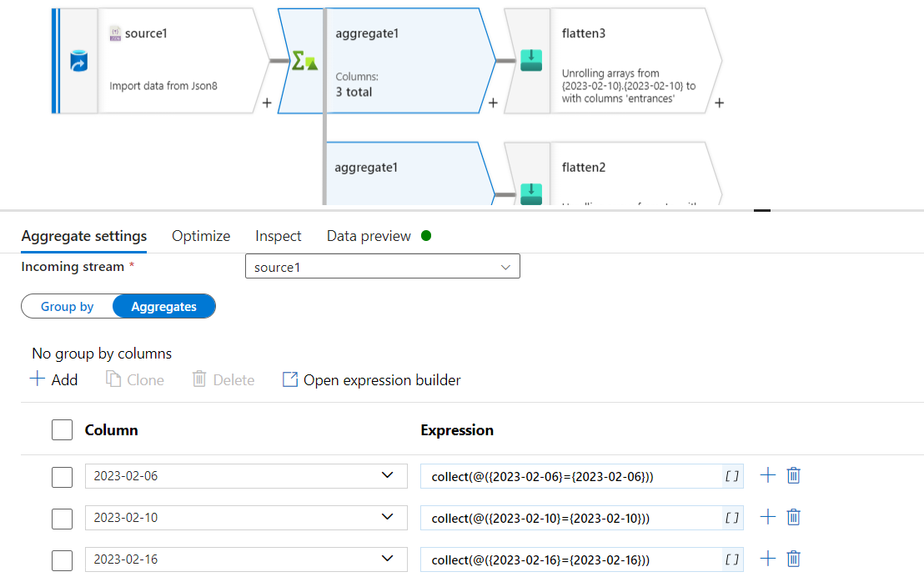Expand the 2023-02-06 column dropdown

point(387,475)
